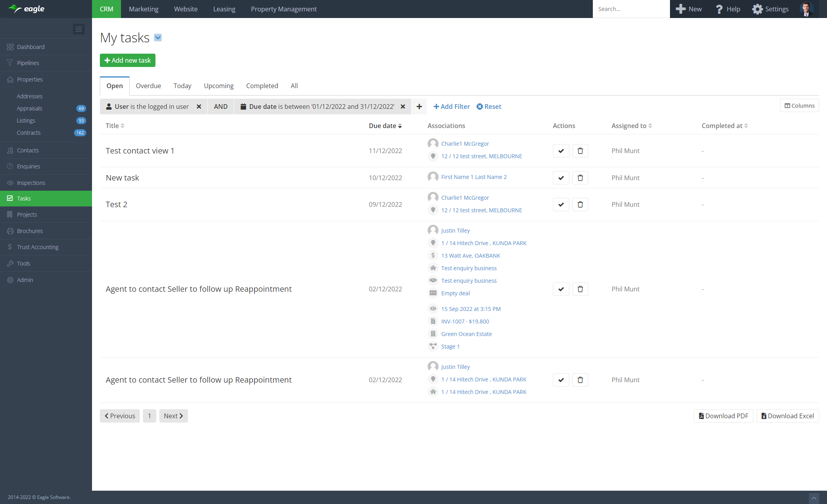Collapse the sidebar with hamburger icon

(x=79, y=29)
